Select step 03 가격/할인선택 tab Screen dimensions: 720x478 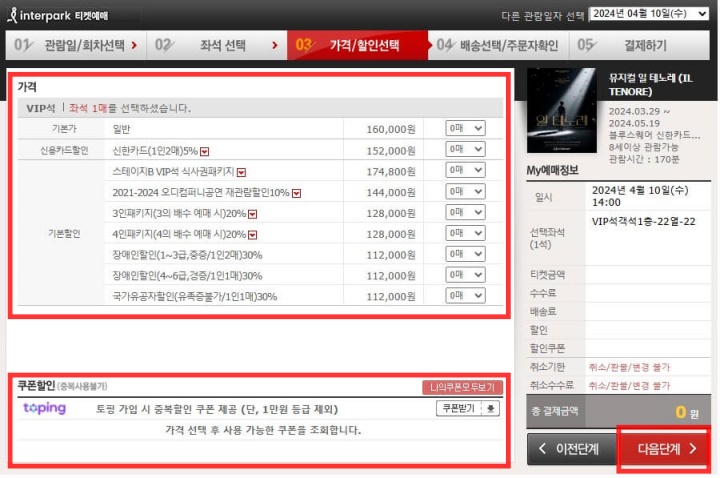pyautogui.click(x=357, y=45)
